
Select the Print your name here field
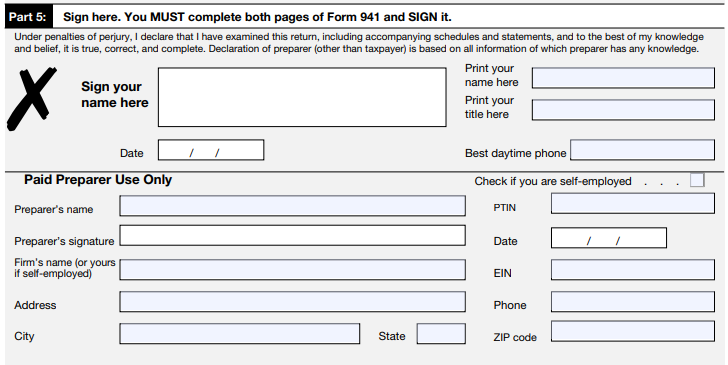tap(624, 78)
